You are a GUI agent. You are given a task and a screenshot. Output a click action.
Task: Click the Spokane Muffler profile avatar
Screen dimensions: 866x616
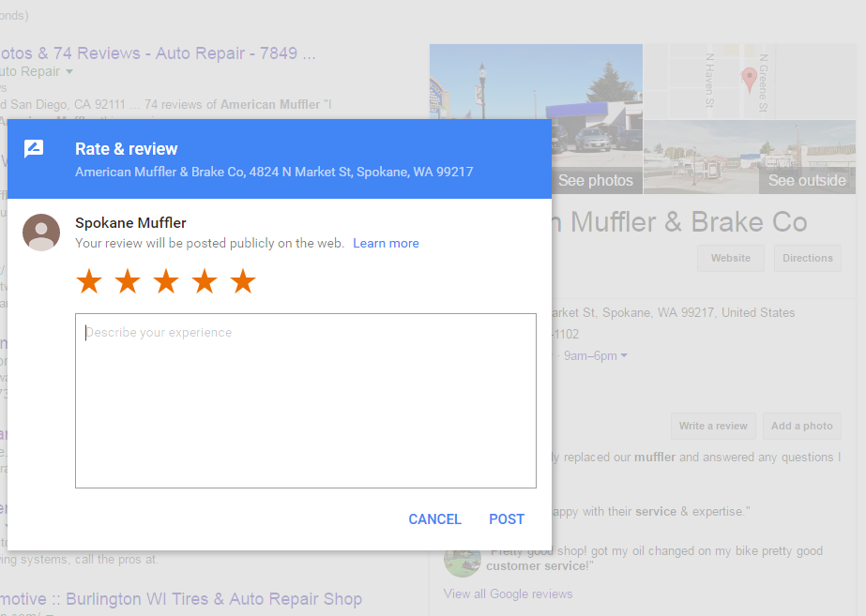tap(41, 233)
